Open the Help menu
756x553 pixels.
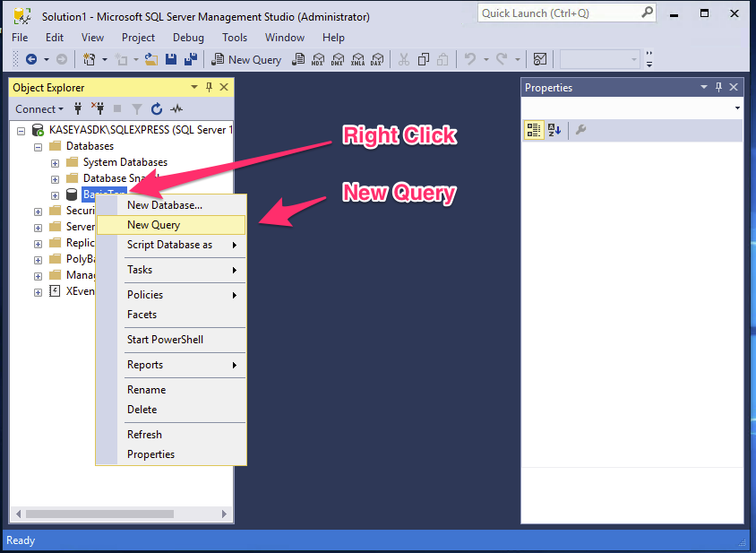click(333, 38)
